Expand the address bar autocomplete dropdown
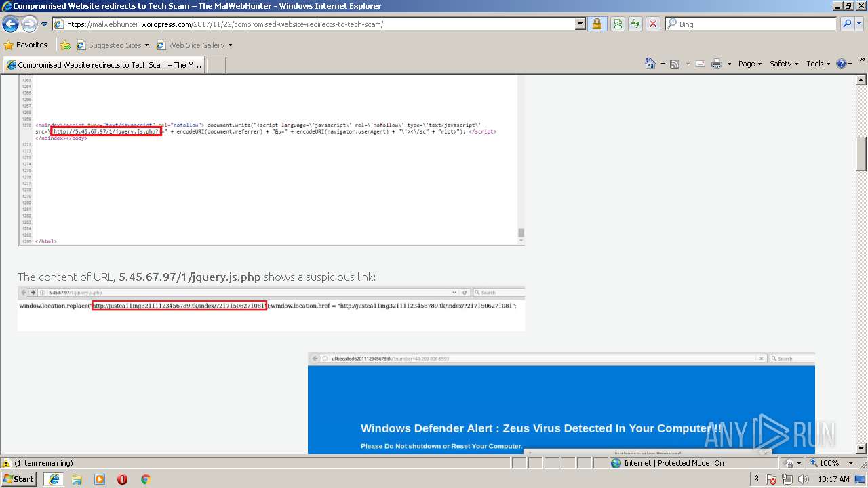Screen dimensions: 868x488 [580, 24]
